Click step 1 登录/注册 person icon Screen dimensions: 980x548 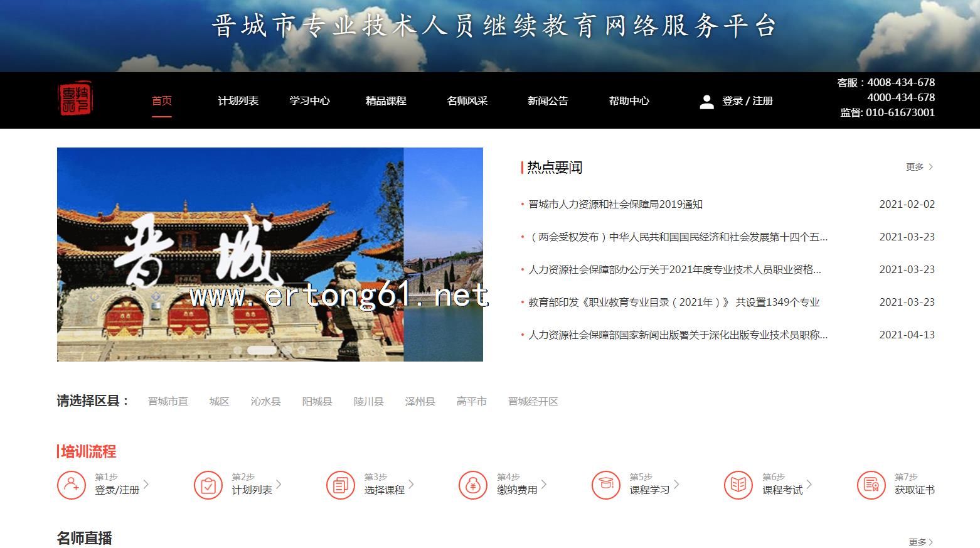pyautogui.click(x=72, y=485)
